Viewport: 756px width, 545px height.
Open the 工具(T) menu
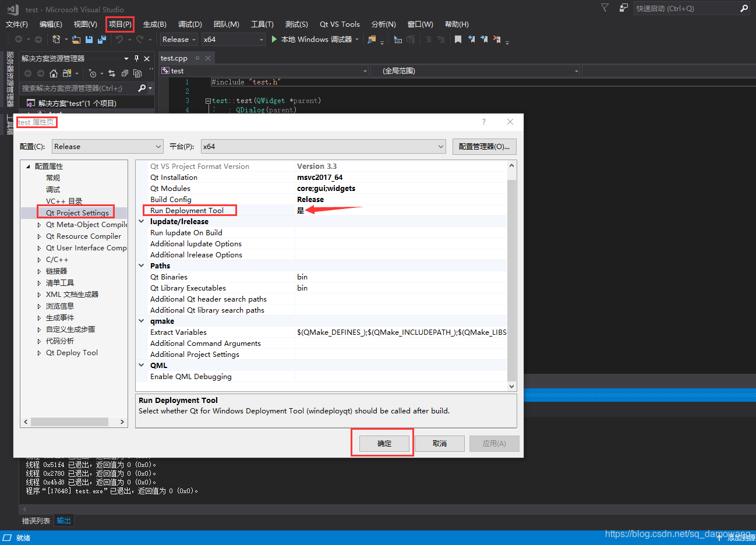[x=262, y=24]
